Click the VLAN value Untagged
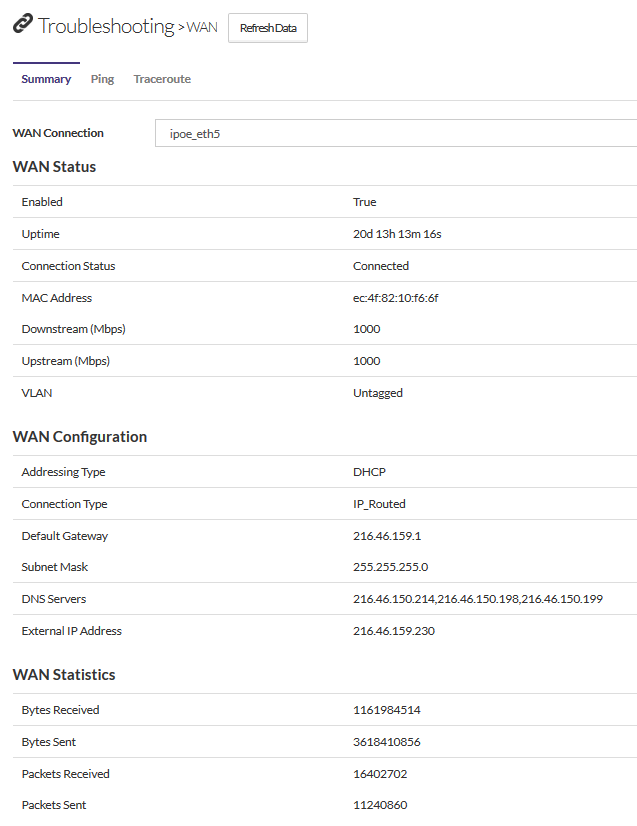This screenshot has height=826, width=637. [x=378, y=393]
